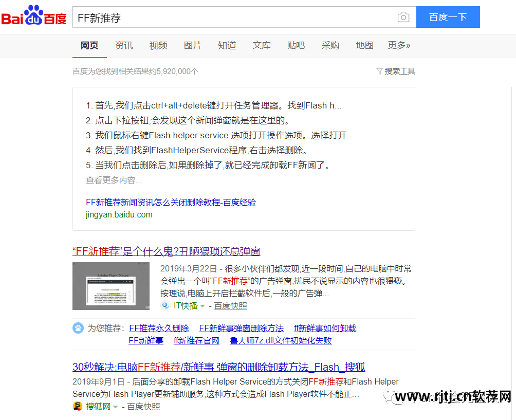Switch to the 视频 tab
The height and width of the screenshot is (420, 516).
[x=158, y=45]
